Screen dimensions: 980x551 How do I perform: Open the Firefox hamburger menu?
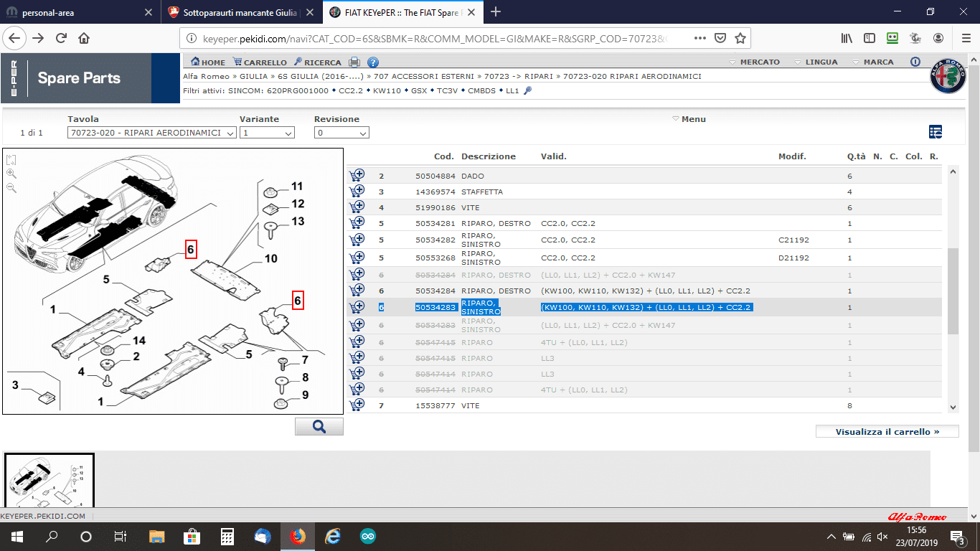point(966,38)
